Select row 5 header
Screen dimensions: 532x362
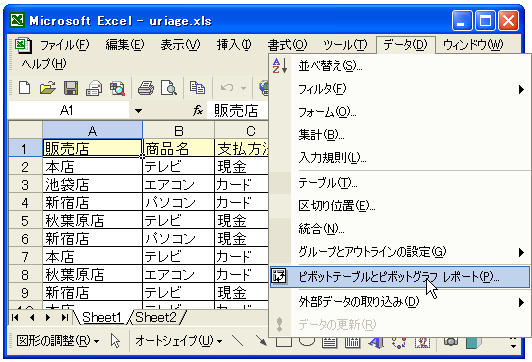25,221
